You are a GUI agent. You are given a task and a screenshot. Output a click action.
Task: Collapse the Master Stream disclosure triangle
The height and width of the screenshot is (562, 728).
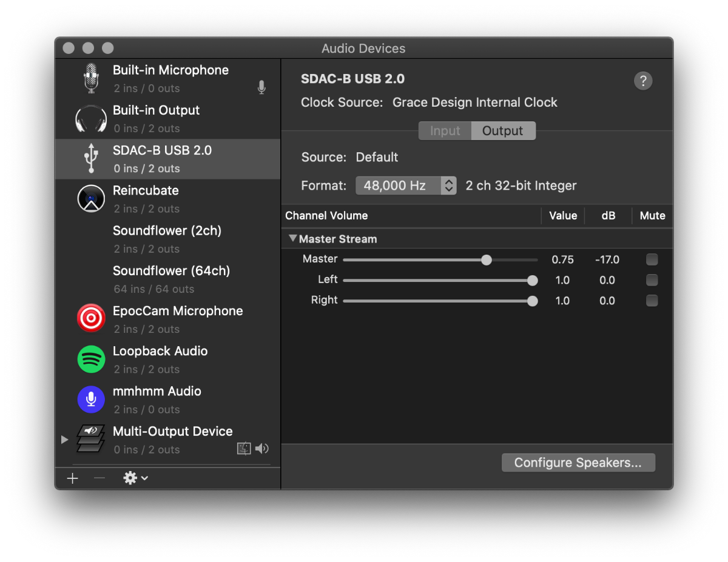click(x=293, y=239)
